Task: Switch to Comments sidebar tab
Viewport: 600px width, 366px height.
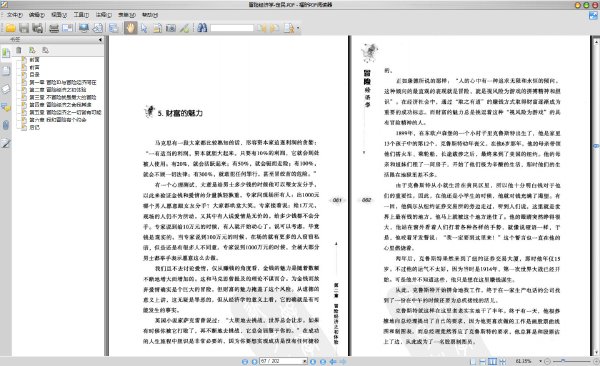Action: [x=6, y=107]
